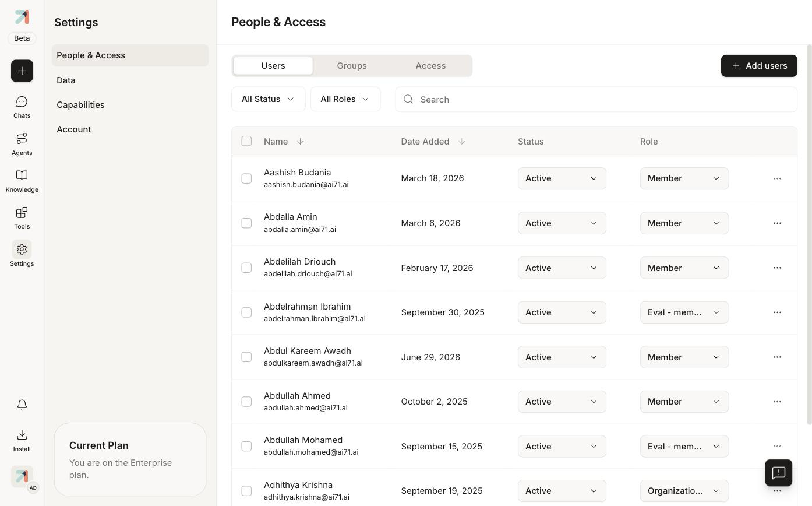This screenshot has height=506, width=812.
Task: Open Knowledge from the sidebar
Action: tap(22, 181)
